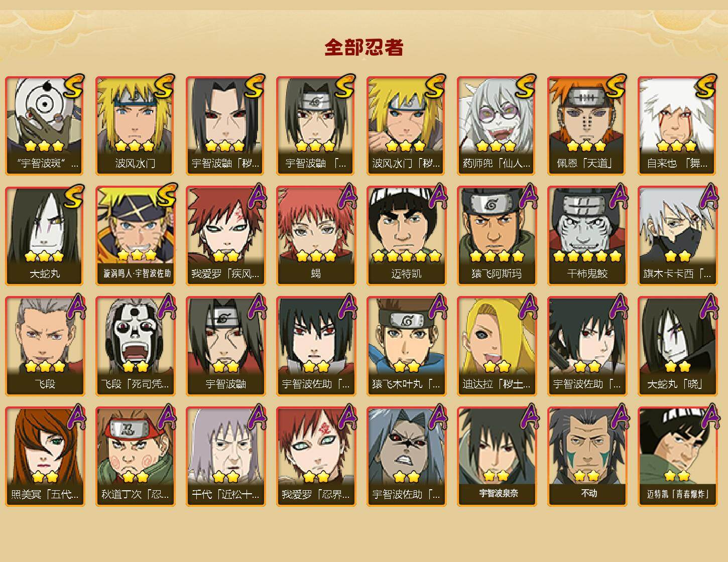This screenshot has width=728, height=562.
Task: Pick the 干柿鬼鲛 ninja card
Action: [587, 236]
